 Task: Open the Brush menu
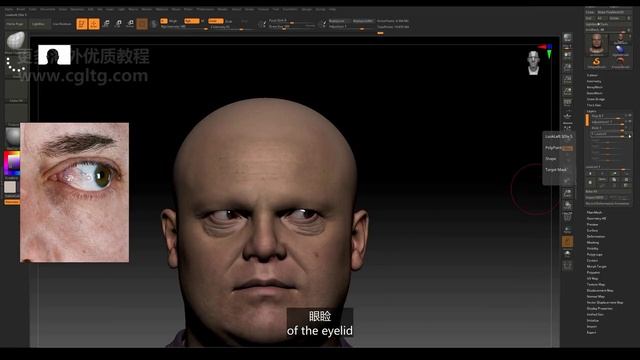[x=20, y=9]
